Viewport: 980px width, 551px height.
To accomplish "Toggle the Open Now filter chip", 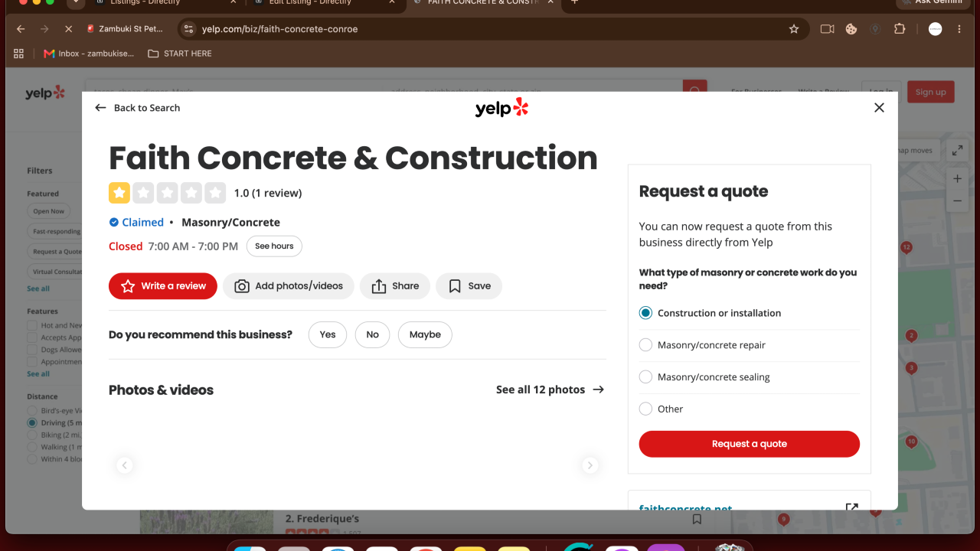I will click(49, 211).
